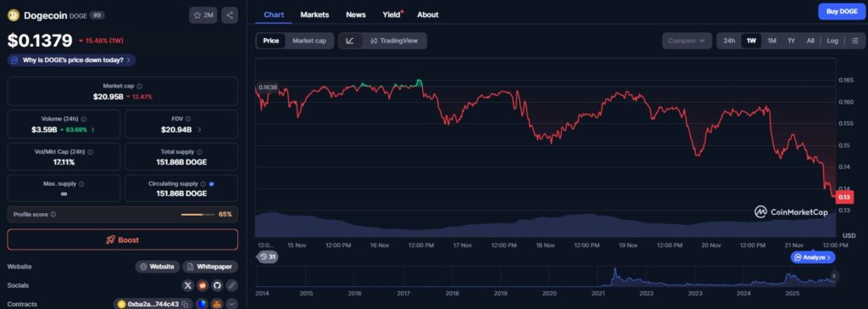Click the 0xba2a...744c43 contract chip
This screenshot has width=868, height=309.
point(153,304)
